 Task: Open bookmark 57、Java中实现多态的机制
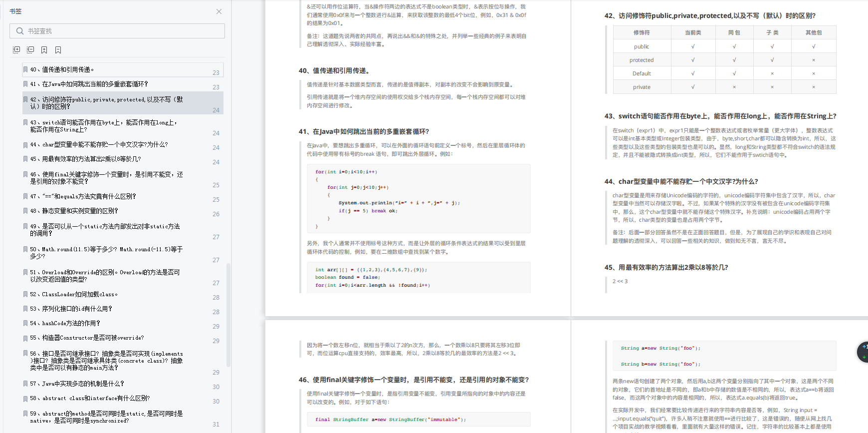point(123,384)
